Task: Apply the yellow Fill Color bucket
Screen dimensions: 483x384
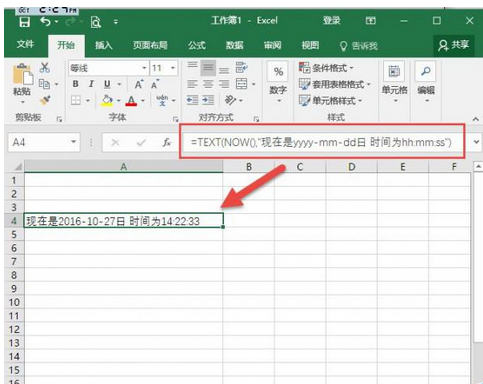Action: pyautogui.click(x=107, y=100)
